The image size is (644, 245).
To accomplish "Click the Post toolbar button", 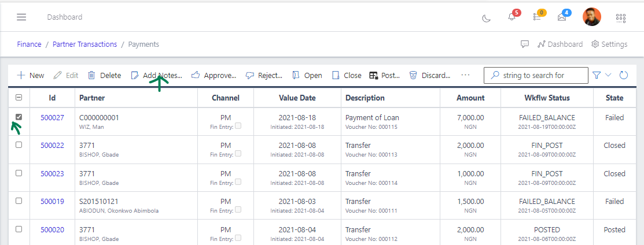I will coord(384,76).
